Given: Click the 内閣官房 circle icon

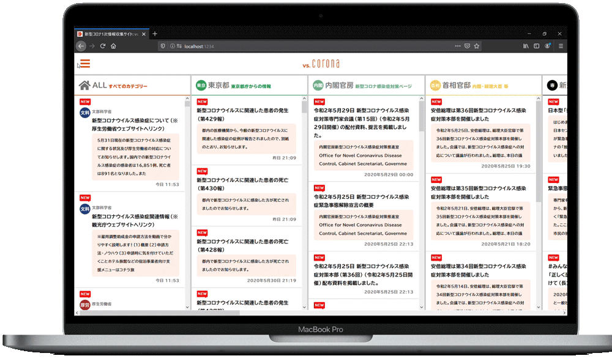Looking at the screenshot, I should (x=318, y=86).
